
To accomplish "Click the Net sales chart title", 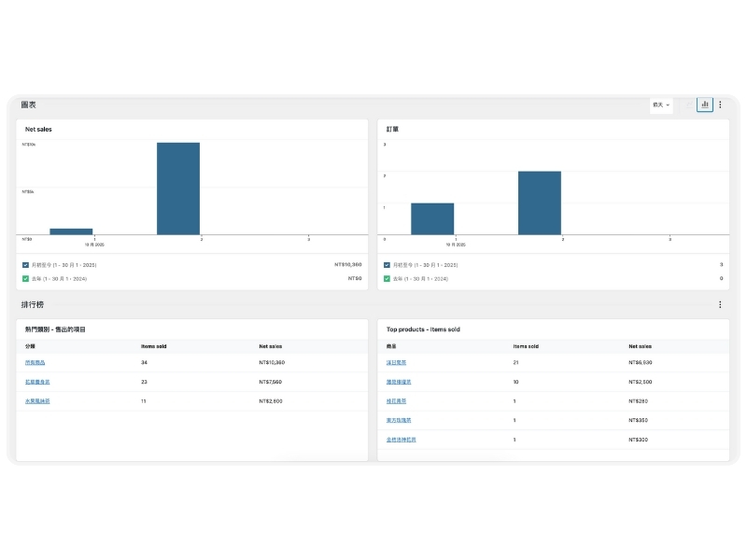I will (x=38, y=129).
